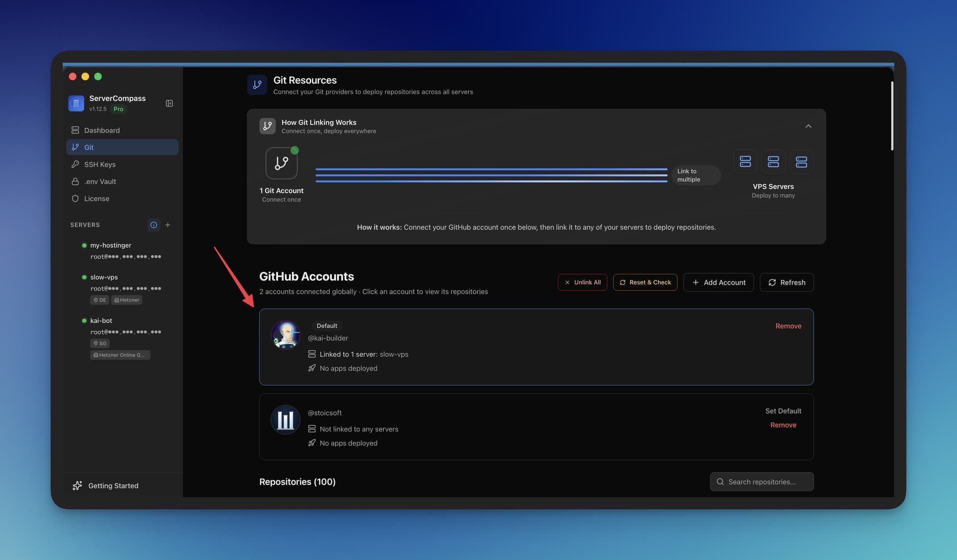Image resolution: width=957 pixels, height=560 pixels.
Task: Click the Search repositories field
Action: (x=762, y=482)
